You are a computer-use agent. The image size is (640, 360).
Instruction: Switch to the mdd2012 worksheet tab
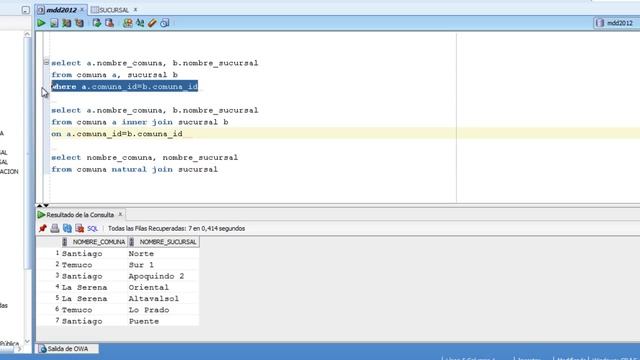pyautogui.click(x=61, y=10)
